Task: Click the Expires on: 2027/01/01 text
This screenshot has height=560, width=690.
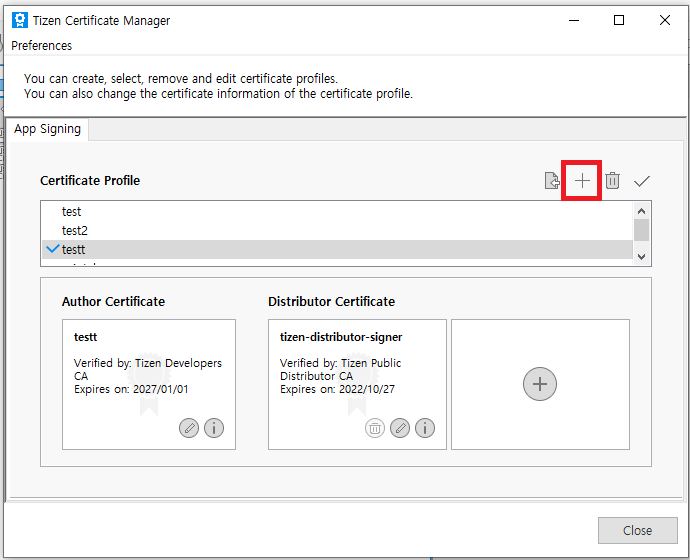Action: coord(131,389)
